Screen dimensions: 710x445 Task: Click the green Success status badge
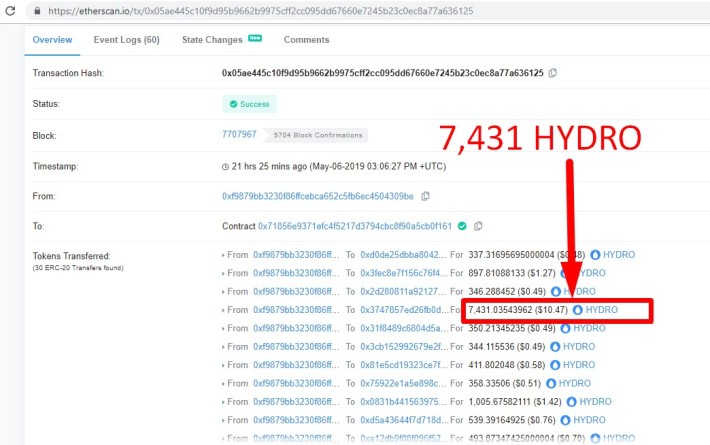(x=249, y=104)
